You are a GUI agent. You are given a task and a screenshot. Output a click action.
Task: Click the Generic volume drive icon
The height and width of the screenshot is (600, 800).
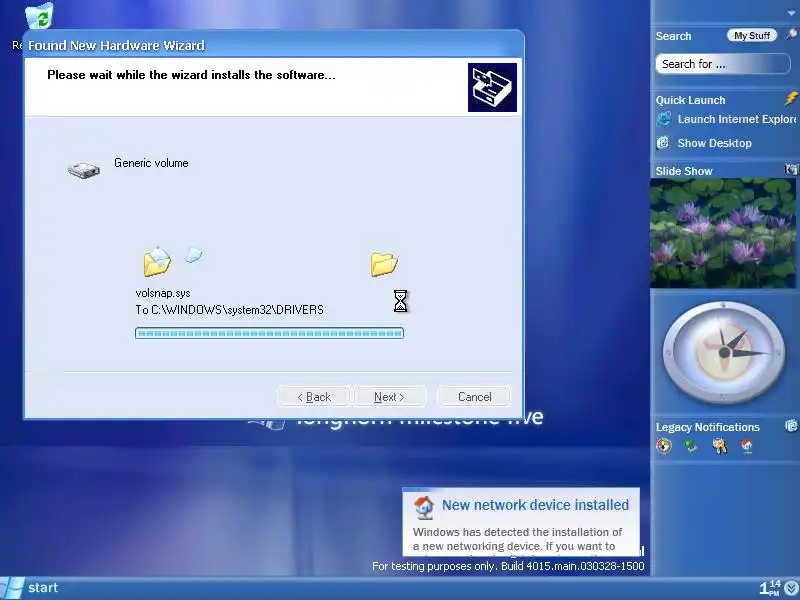(x=84, y=170)
